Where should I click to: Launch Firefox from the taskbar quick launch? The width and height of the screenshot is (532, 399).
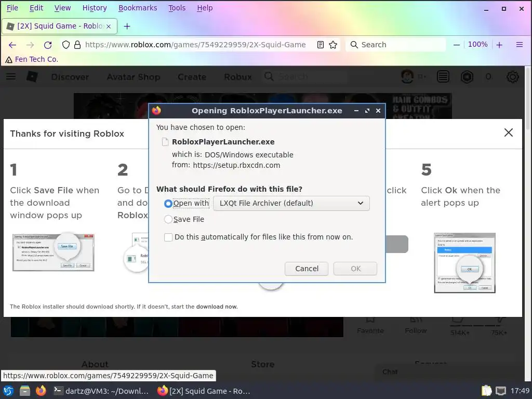41,391
